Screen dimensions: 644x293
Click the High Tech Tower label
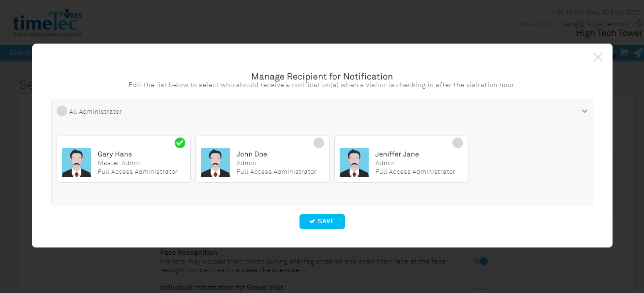609,33
